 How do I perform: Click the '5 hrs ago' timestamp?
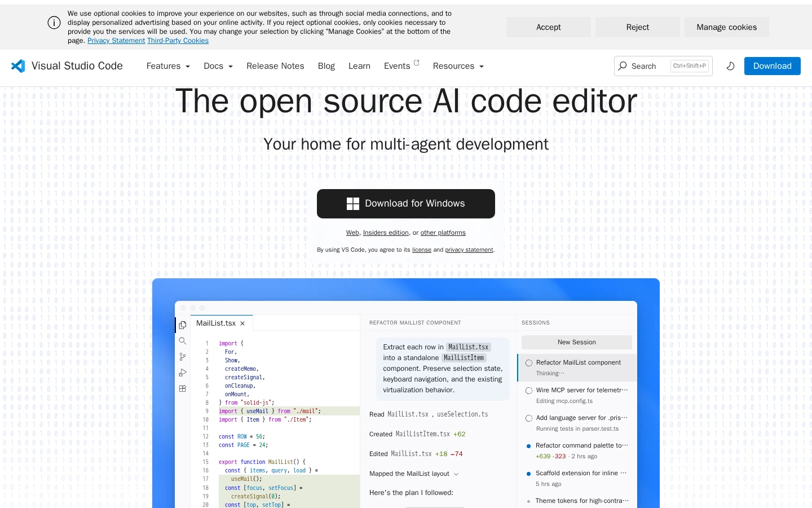coord(549,484)
